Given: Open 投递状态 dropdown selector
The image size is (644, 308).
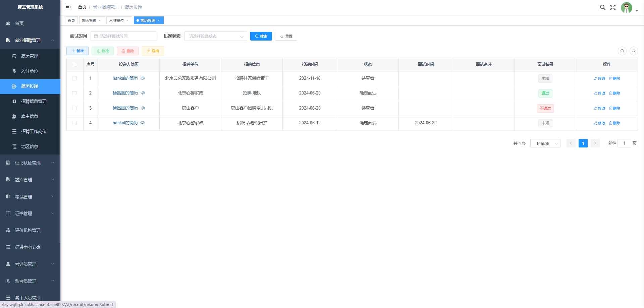Looking at the screenshot, I should click(216, 36).
